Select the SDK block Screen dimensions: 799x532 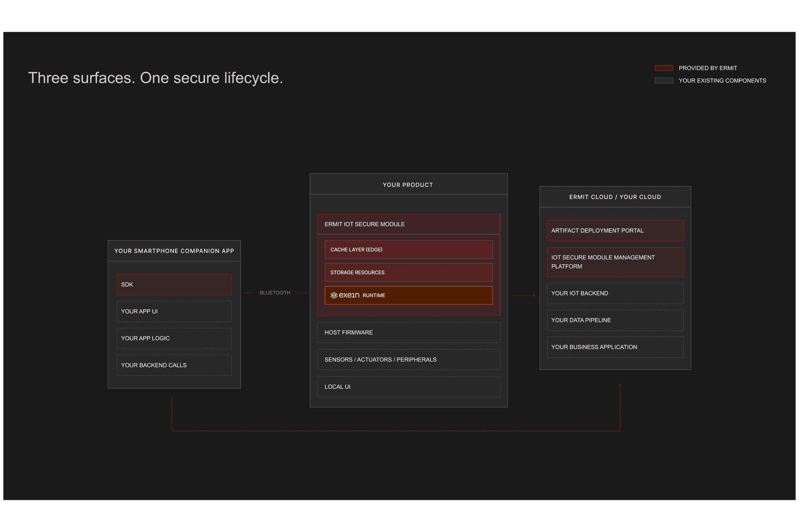point(174,285)
